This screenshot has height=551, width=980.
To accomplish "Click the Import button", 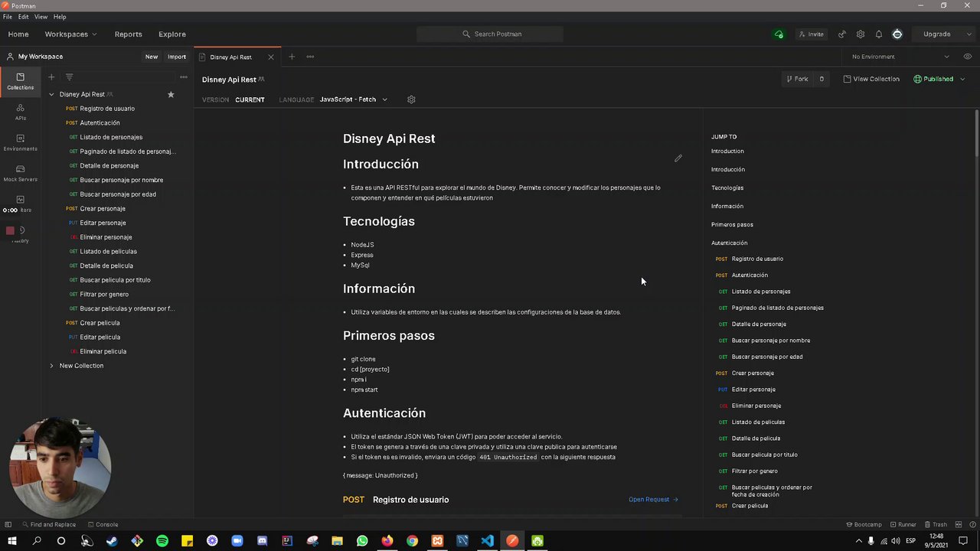I will point(177,57).
